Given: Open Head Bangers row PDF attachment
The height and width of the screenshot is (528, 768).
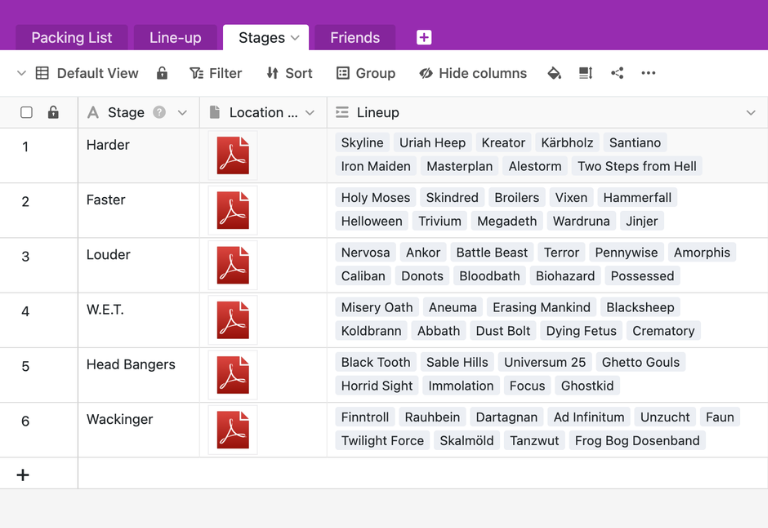Looking at the screenshot, I should (x=233, y=375).
